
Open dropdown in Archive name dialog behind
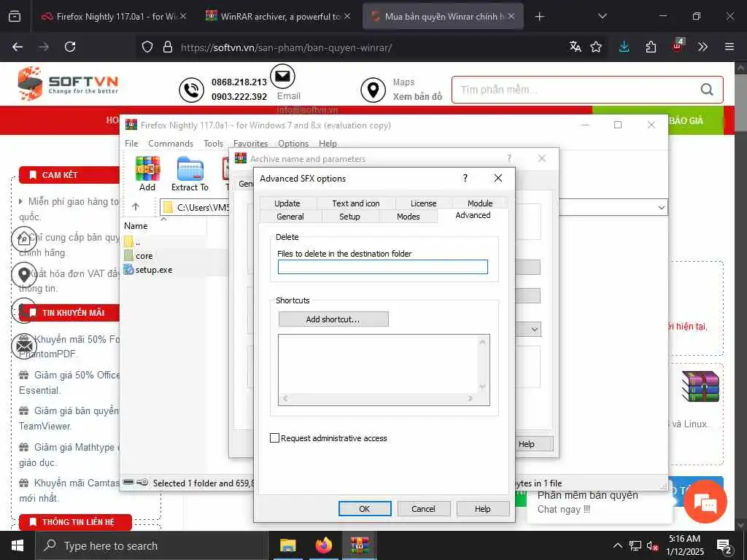point(535,329)
